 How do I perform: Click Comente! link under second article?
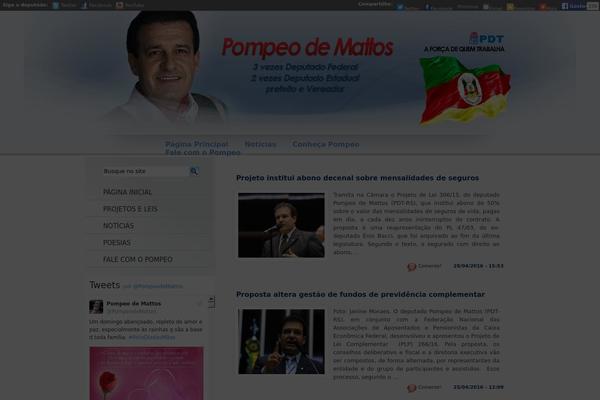(429, 387)
